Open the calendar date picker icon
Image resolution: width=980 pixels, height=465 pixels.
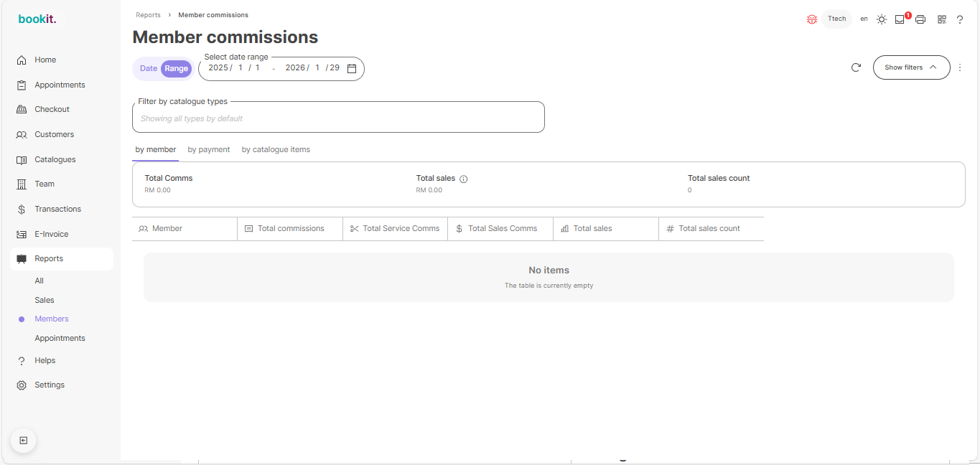(352, 68)
